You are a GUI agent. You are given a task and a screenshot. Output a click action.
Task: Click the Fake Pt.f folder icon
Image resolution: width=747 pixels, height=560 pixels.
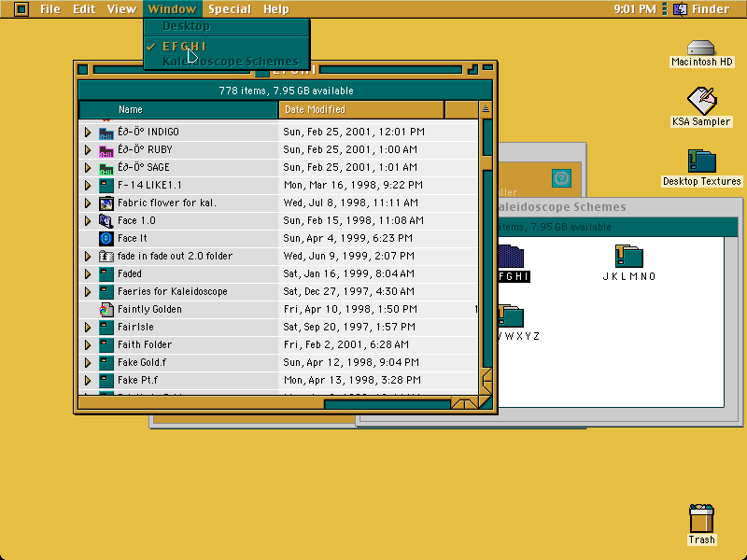[x=106, y=380]
